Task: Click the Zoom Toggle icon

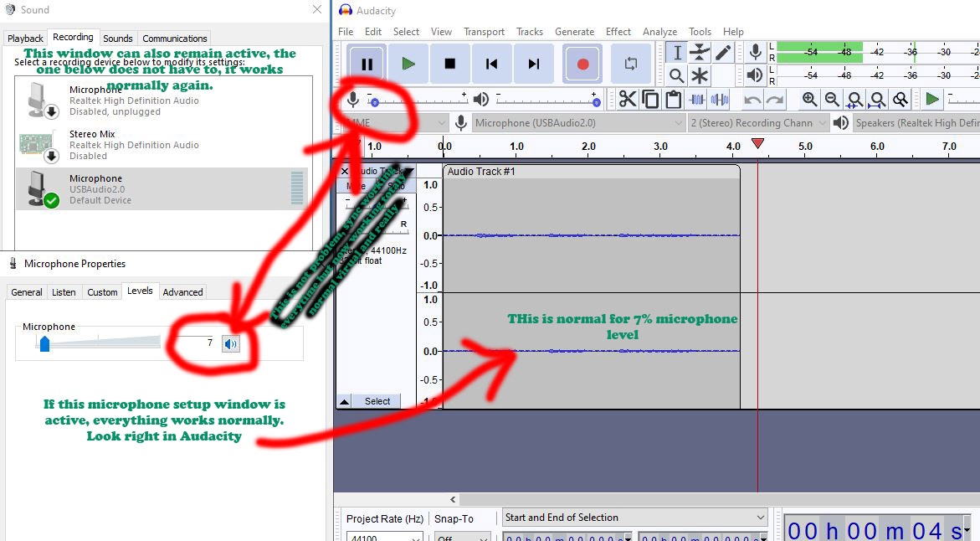Action: click(x=900, y=100)
